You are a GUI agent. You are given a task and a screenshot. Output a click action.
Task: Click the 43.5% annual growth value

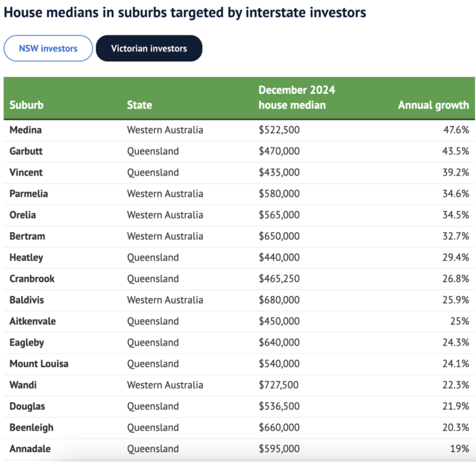point(455,151)
